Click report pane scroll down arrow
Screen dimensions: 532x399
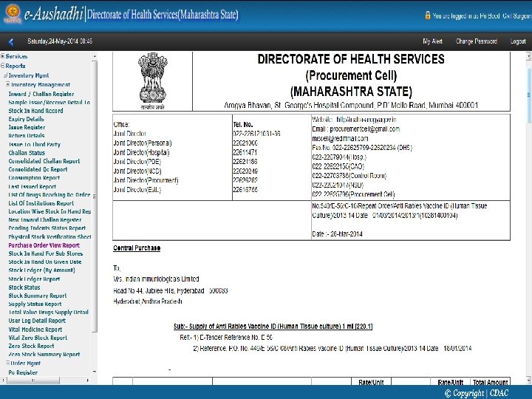pos(528,381)
